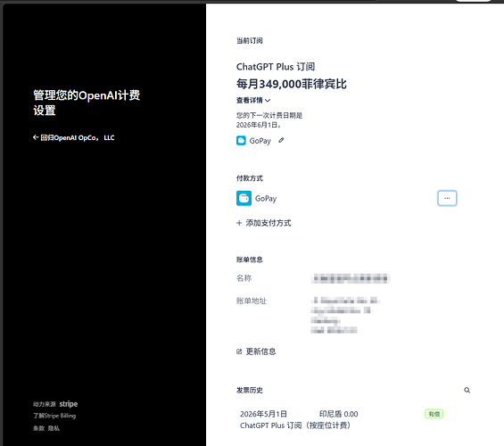Click the external link icon beside 更新信息
The height and width of the screenshot is (446, 504).
click(x=239, y=351)
